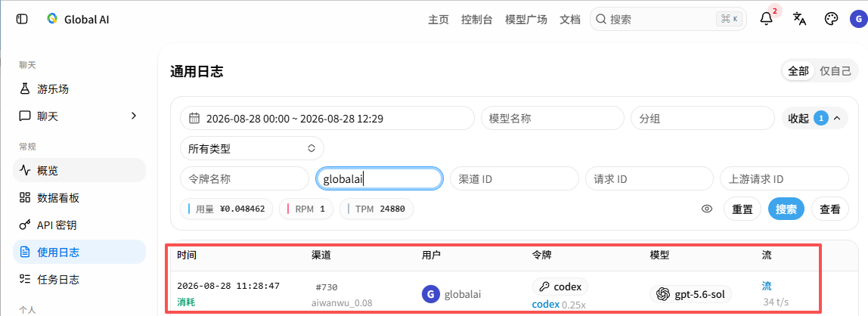The height and width of the screenshot is (316, 868).
Task: Expand the 聊天 chevron arrow
Action: 133,116
